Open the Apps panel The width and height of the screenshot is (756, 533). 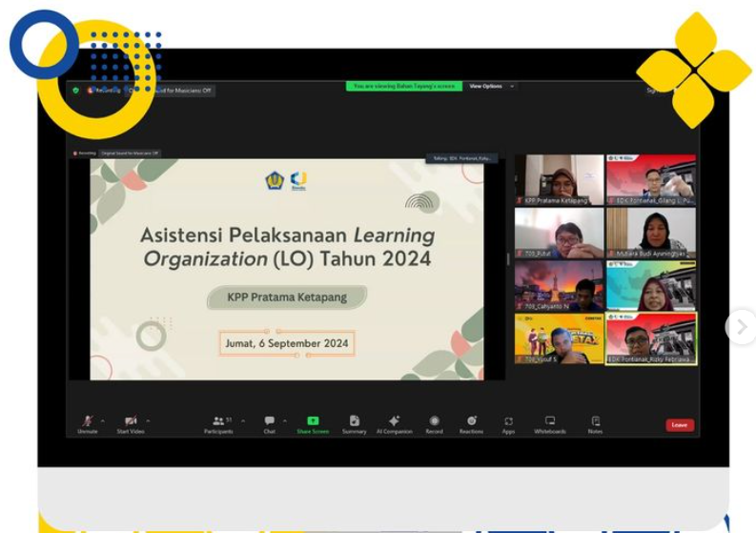509,424
